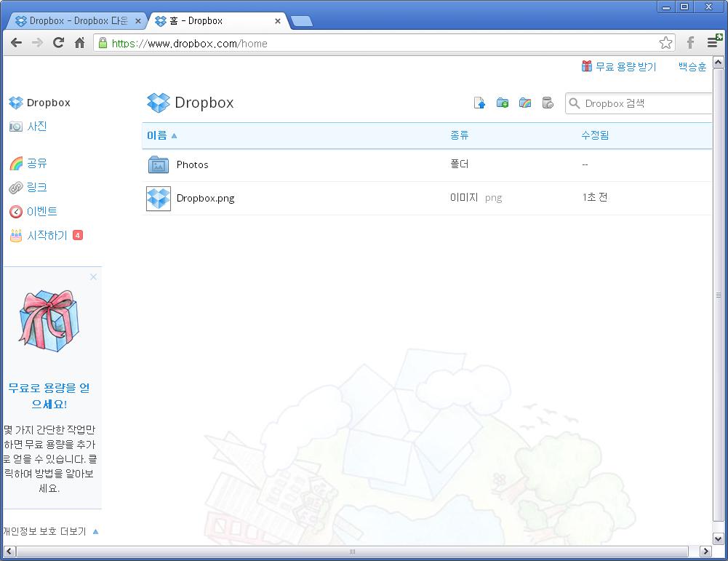Click the 1초 전 modified time
This screenshot has height=561, width=728.
[595, 197]
